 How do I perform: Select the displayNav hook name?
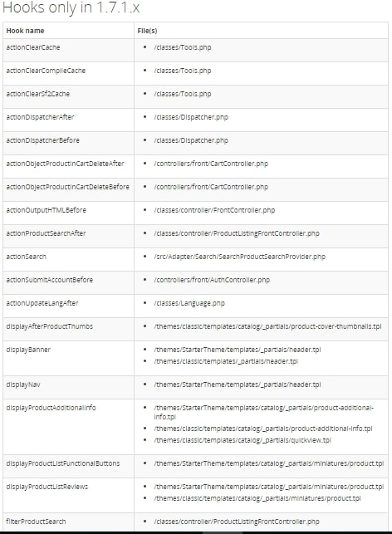click(x=23, y=385)
